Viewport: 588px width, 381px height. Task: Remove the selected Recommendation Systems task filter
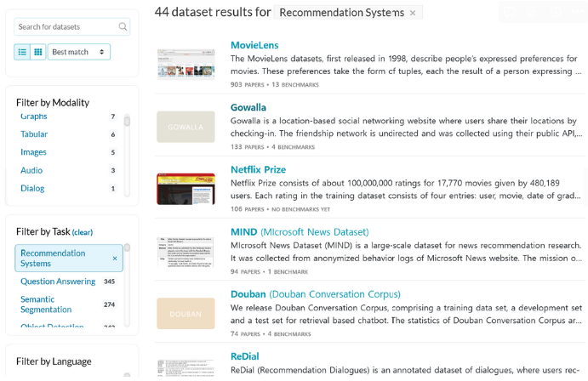[115, 259]
